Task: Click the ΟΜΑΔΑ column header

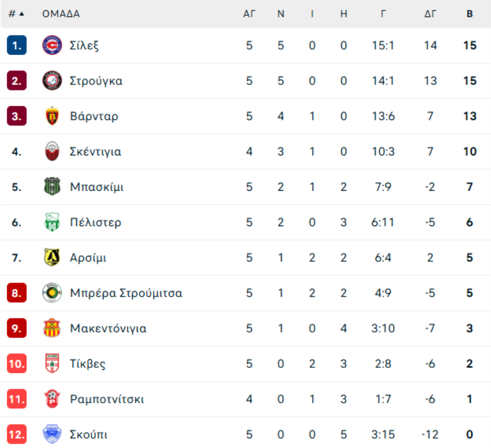Action: [x=61, y=14]
